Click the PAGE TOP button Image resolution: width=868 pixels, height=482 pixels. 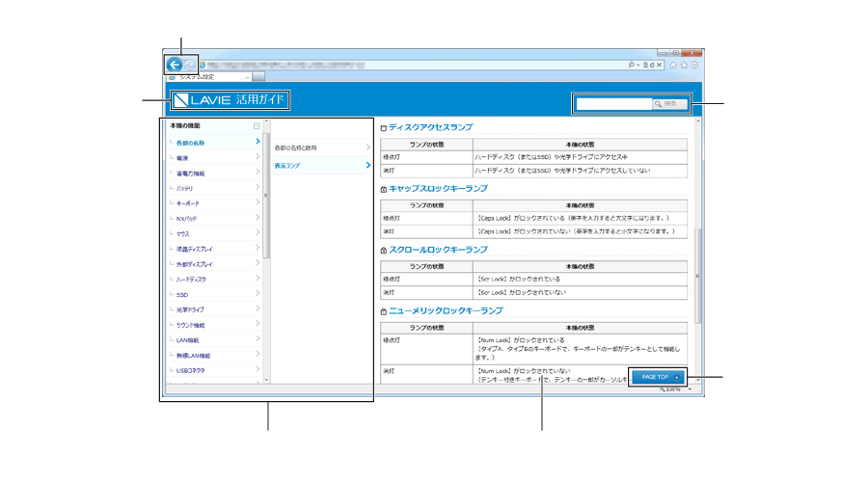click(658, 377)
